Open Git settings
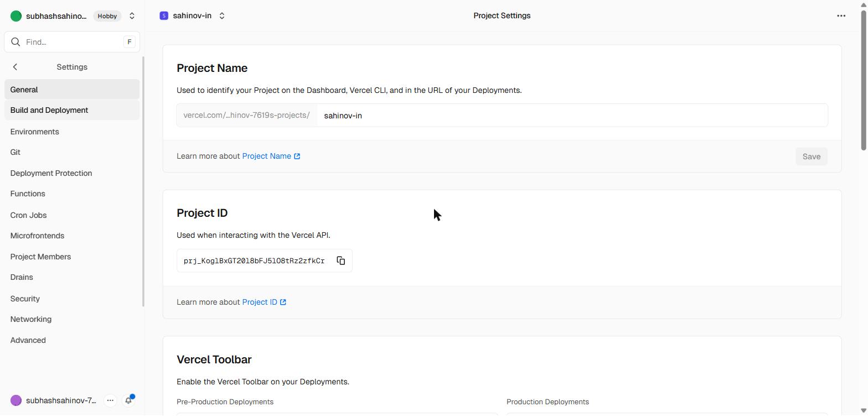The height and width of the screenshot is (417, 868). click(72, 152)
